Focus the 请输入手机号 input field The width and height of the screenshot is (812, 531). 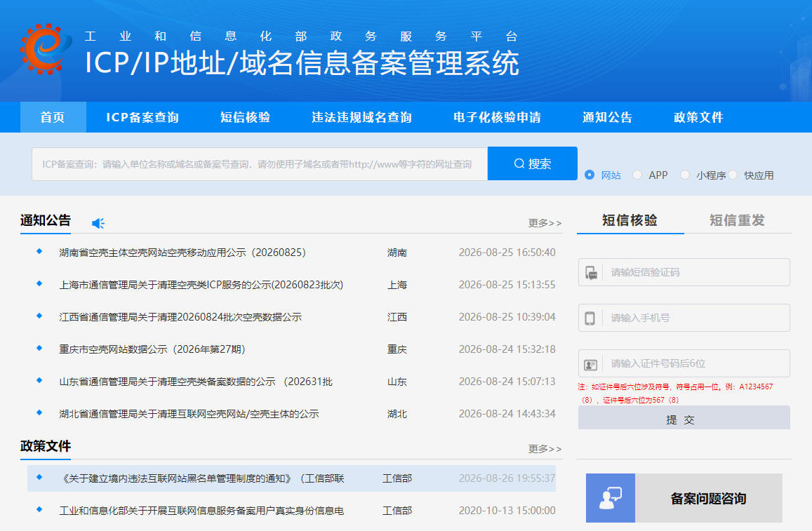point(684,318)
